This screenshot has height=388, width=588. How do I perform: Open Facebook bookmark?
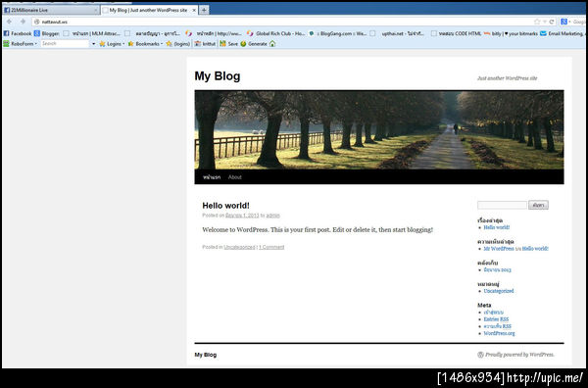[18, 33]
